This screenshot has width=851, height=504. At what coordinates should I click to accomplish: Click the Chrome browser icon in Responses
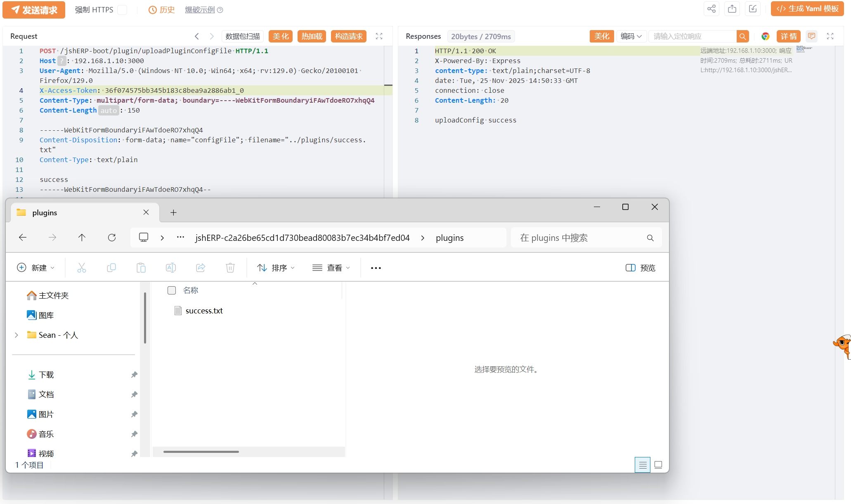[765, 36]
